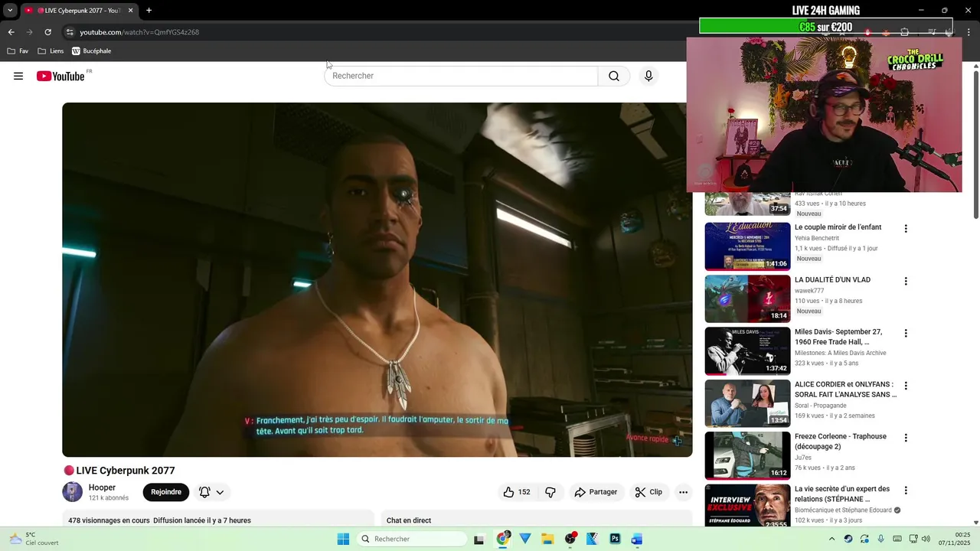This screenshot has height=551, width=980.
Task: Open site information icon in address bar
Action: pyautogui.click(x=70, y=32)
